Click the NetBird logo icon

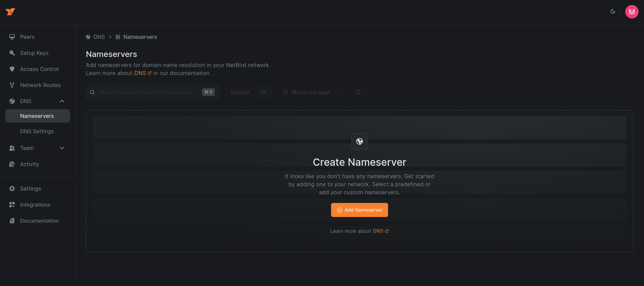click(x=10, y=12)
